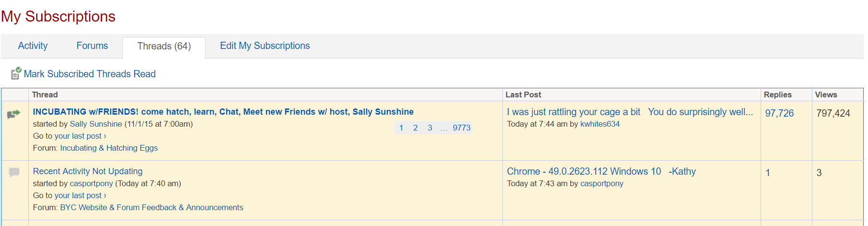Click the 97,726 replies count
This screenshot has width=868, height=226.
click(779, 113)
